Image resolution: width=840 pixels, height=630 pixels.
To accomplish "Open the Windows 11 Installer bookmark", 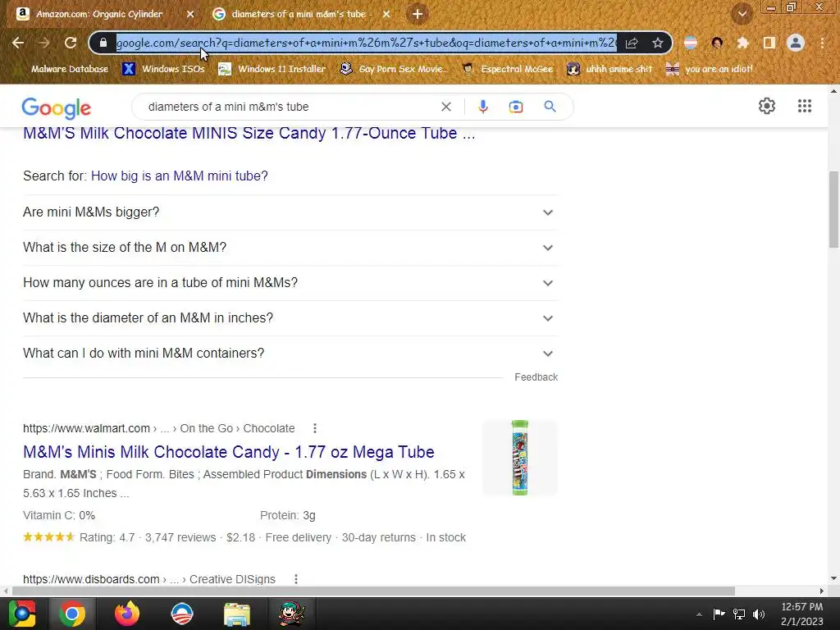I will (272, 69).
